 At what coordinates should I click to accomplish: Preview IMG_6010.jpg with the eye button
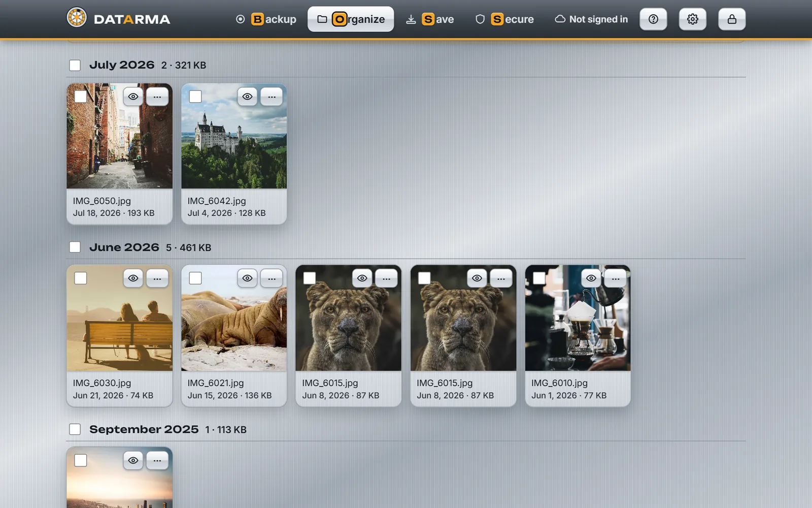(591, 278)
